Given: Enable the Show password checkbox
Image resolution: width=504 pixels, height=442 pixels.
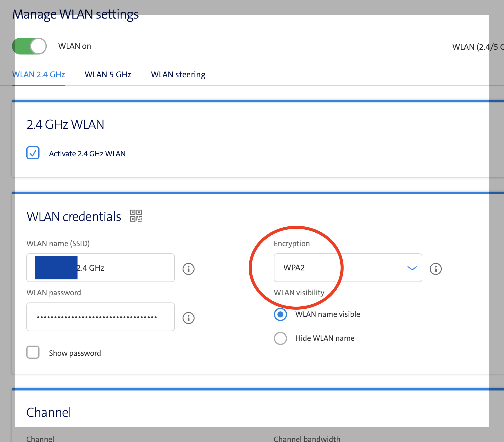Looking at the screenshot, I should tap(33, 352).
